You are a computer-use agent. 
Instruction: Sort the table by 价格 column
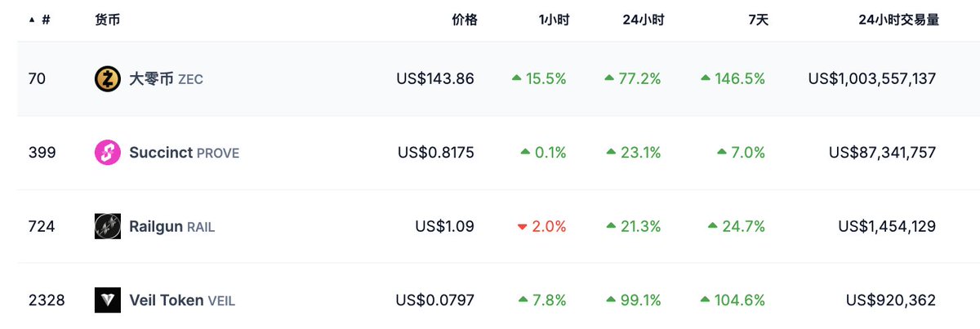coord(464,20)
